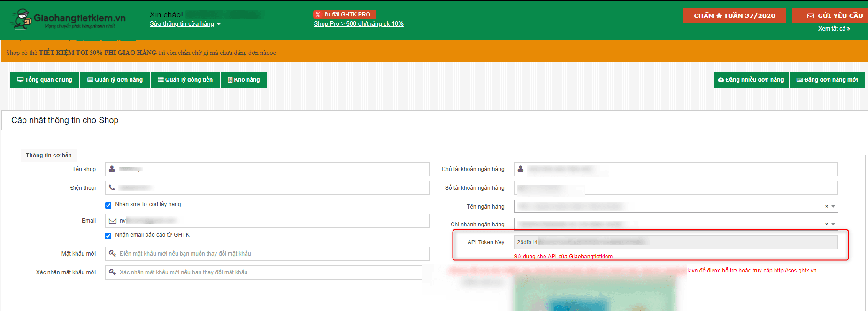The image size is (868, 311).
Task: Click the Ưu đãi GHTK PRO badge
Action: pyautogui.click(x=345, y=15)
